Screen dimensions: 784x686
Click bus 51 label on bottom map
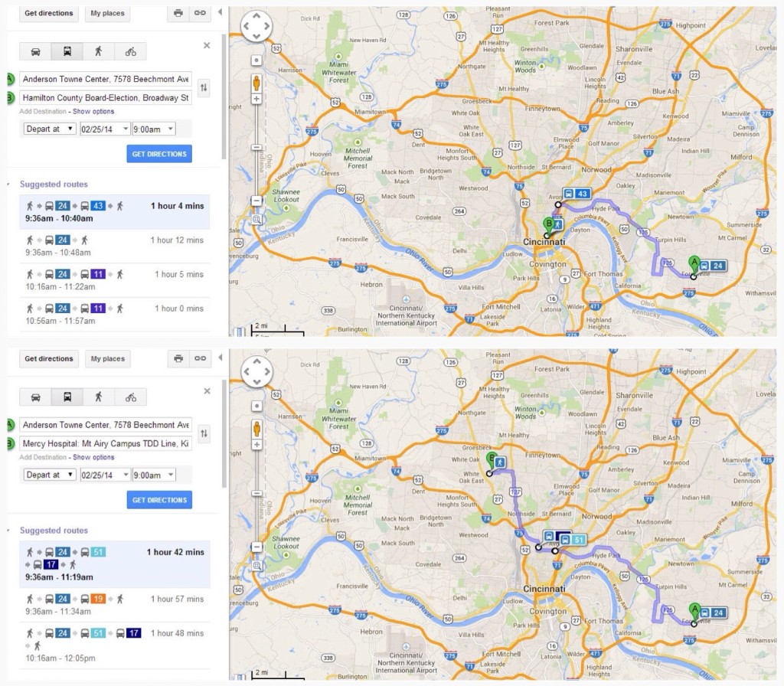pyautogui.click(x=573, y=540)
